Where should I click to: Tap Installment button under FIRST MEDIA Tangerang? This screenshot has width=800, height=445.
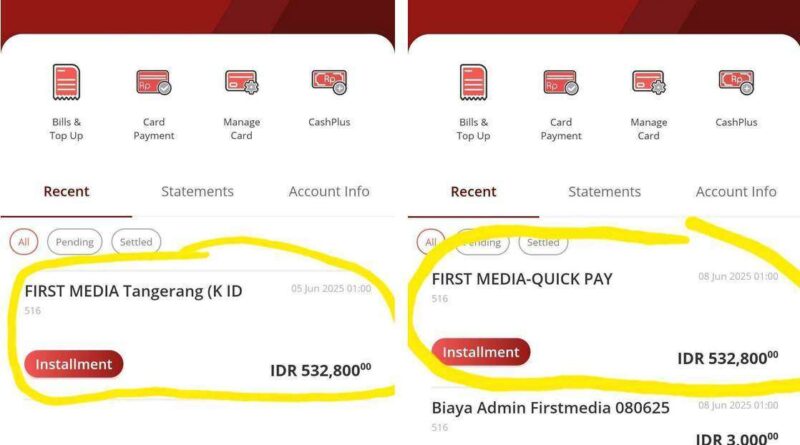tap(73, 364)
